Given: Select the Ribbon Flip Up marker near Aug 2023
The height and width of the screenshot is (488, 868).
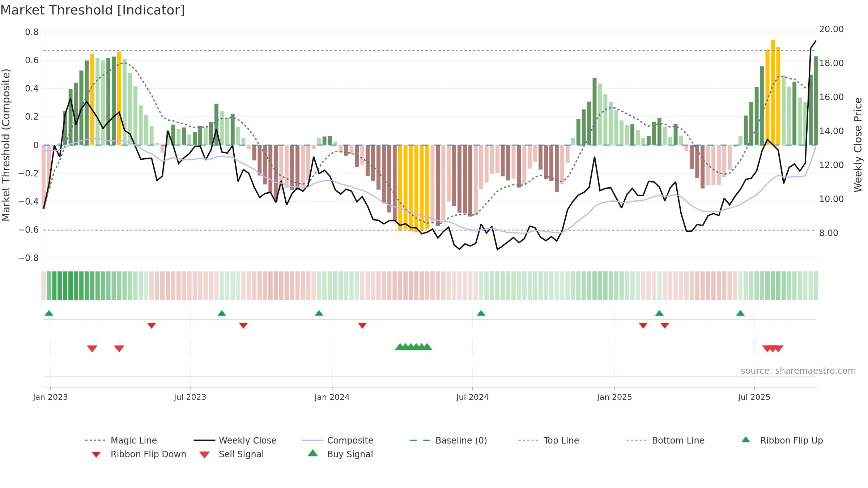Looking at the screenshot, I should (222, 313).
